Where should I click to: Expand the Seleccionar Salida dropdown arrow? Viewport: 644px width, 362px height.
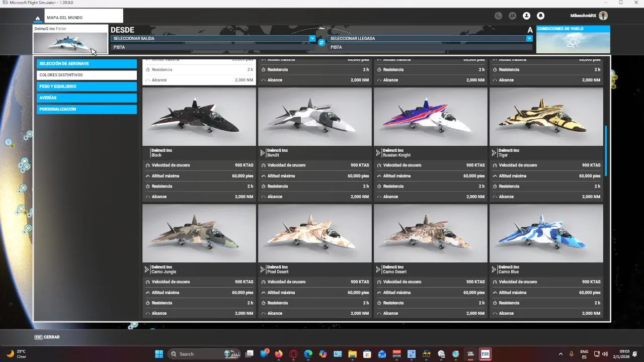(312, 38)
